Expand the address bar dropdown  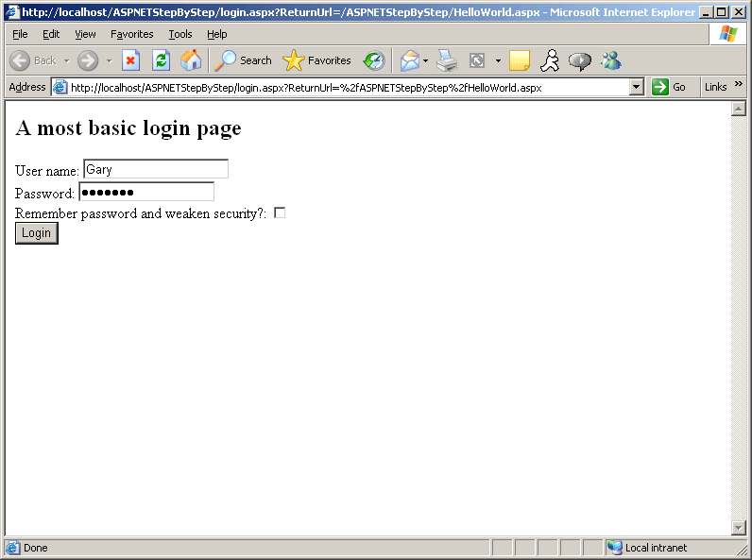636,87
